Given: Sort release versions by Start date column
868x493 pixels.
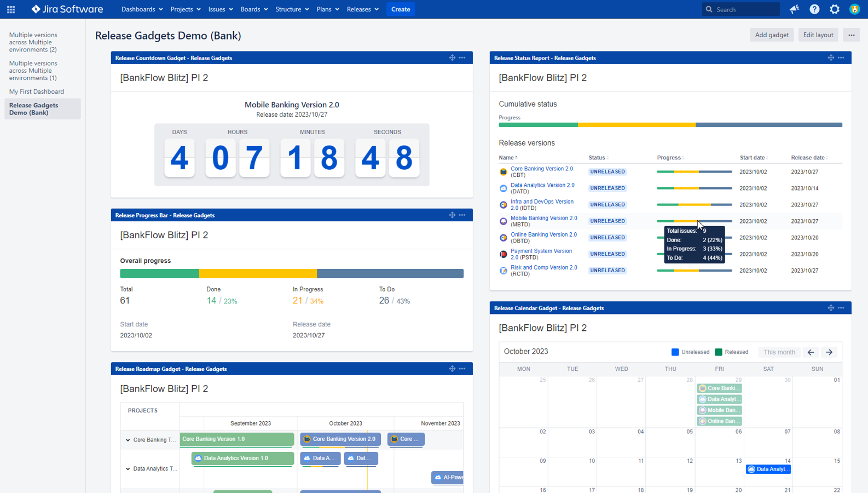Looking at the screenshot, I should pyautogui.click(x=754, y=158).
